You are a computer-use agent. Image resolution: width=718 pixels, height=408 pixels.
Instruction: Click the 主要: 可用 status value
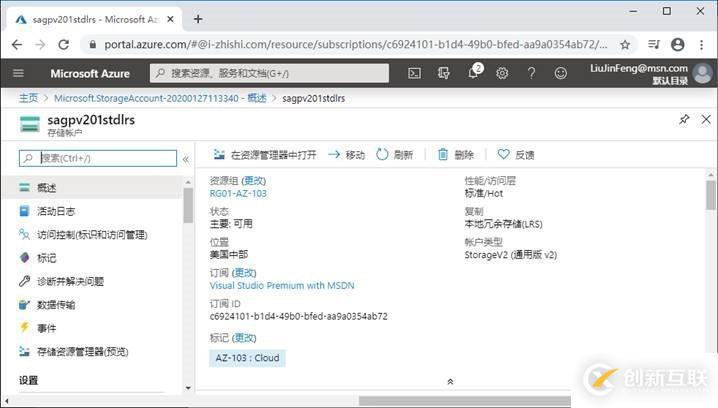click(x=231, y=223)
